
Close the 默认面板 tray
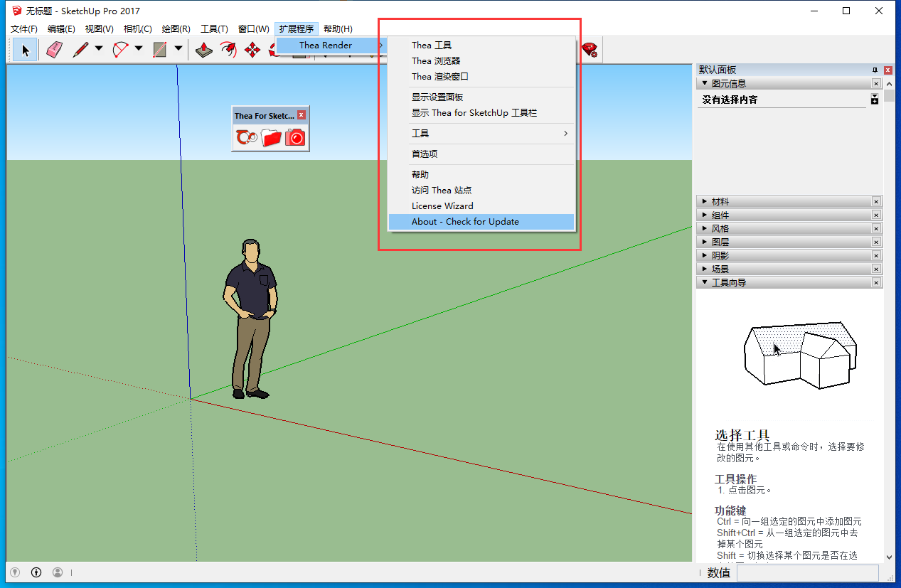tap(888, 70)
